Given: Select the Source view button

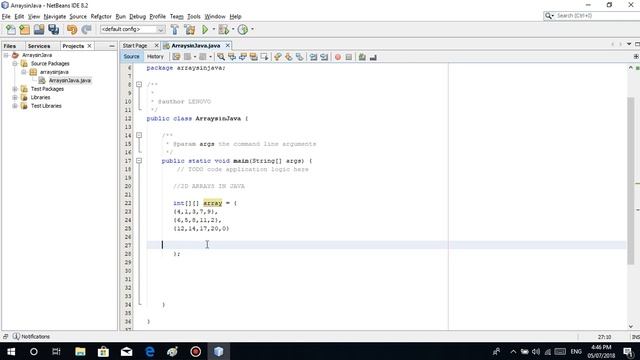Looking at the screenshot, I should (x=131, y=57).
